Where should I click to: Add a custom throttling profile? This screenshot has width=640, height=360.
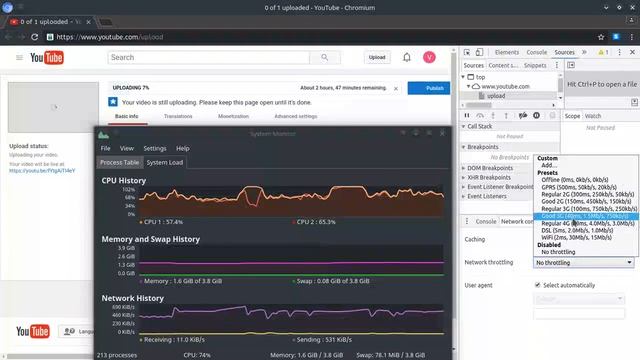coord(549,165)
